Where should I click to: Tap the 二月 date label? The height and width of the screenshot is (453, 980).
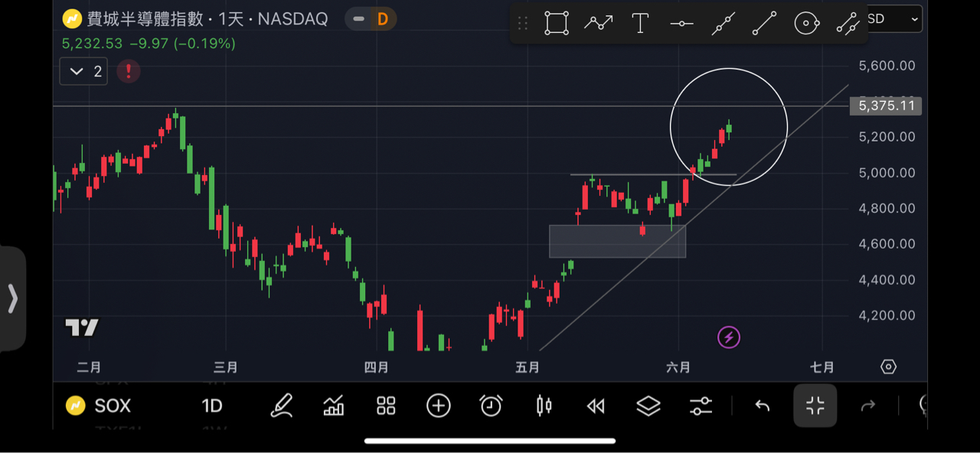click(x=89, y=368)
